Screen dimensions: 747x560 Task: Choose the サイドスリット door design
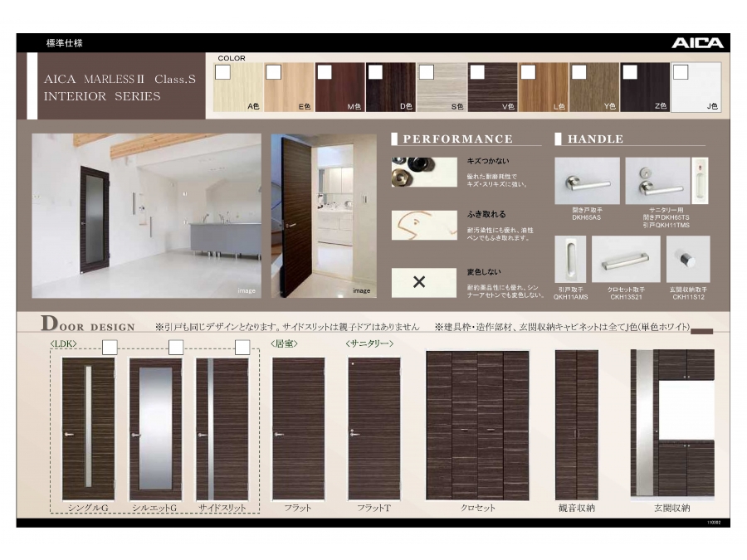point(222,429)
